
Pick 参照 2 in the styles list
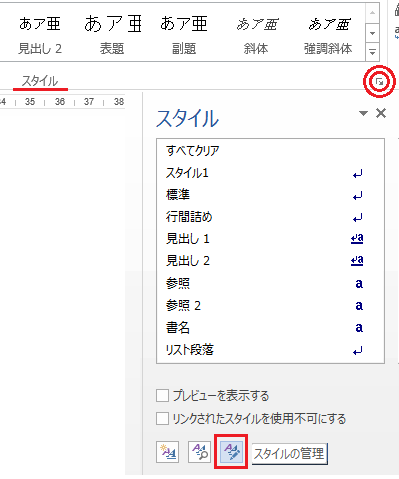point(270,305)
